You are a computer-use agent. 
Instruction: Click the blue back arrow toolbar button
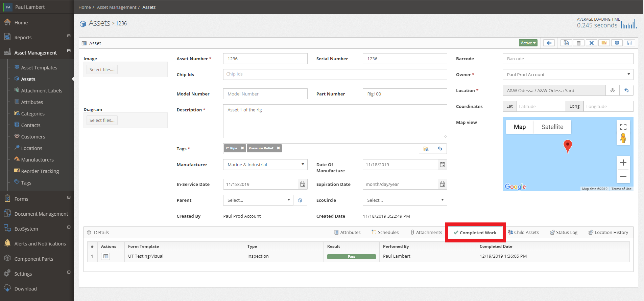click(x=549, y=43)
